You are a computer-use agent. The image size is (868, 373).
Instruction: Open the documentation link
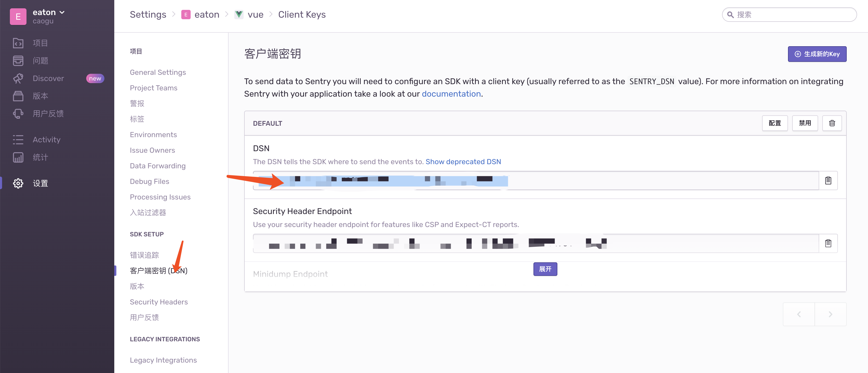pyautogui.click(x=451, y=94)
